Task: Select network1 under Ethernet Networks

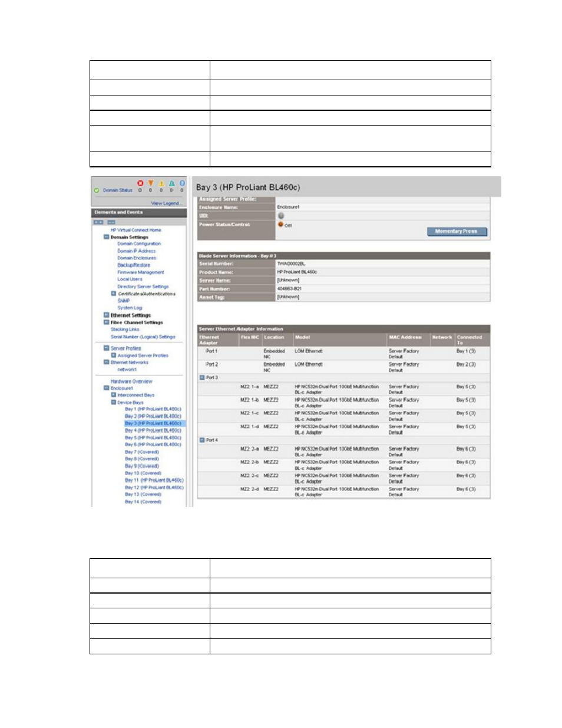Action: (127, 370)
